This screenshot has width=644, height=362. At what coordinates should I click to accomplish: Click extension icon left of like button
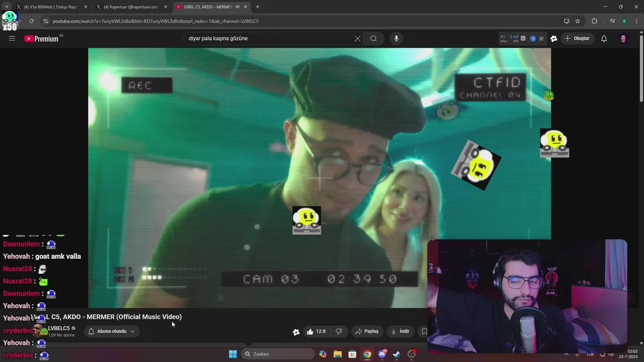click(296, 332)
